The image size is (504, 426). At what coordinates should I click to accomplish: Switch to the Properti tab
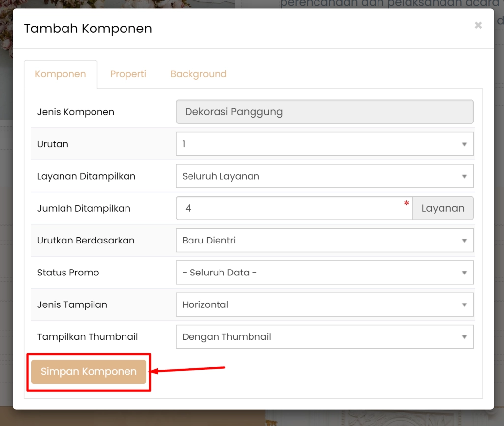(x=128, y=74)
